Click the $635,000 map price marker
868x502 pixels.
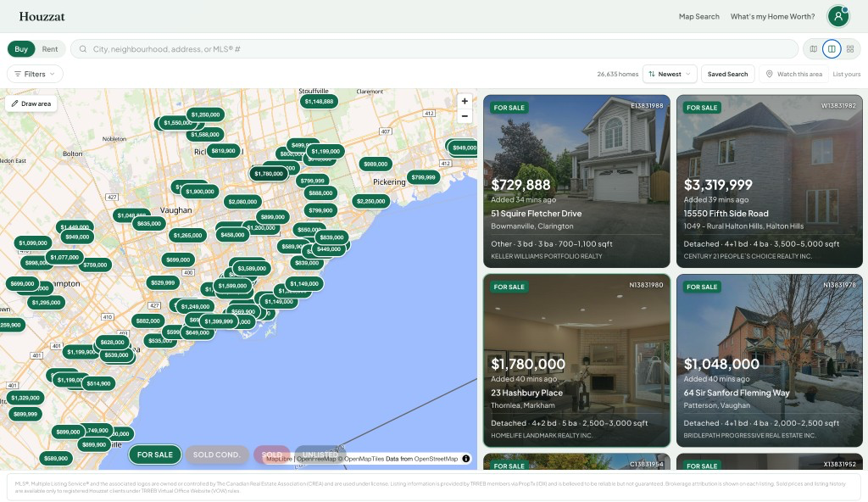[149, 223]
